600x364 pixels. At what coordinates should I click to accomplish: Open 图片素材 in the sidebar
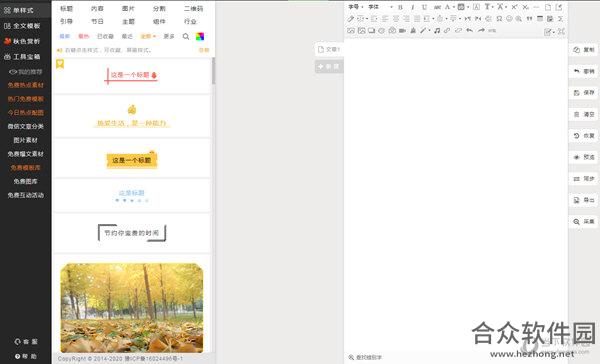point(26,140)
